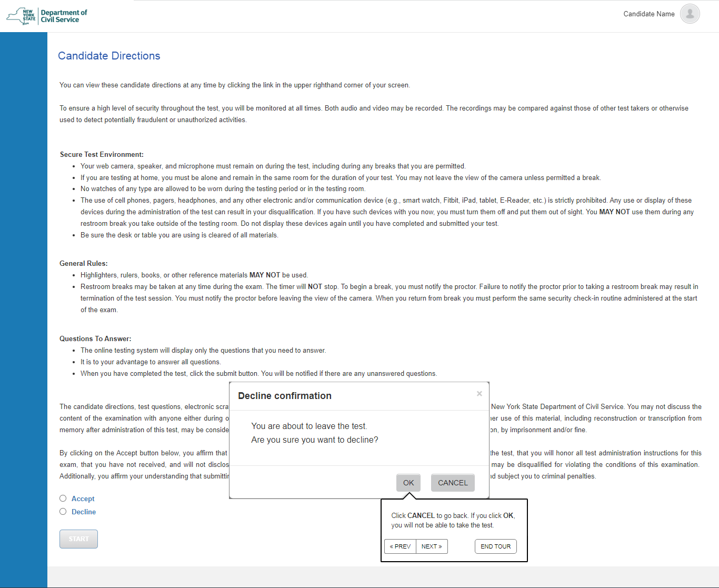The image size is (719, 588).
Task: Exit the walkthrough using END TOUR
Action: pos(495,546)
